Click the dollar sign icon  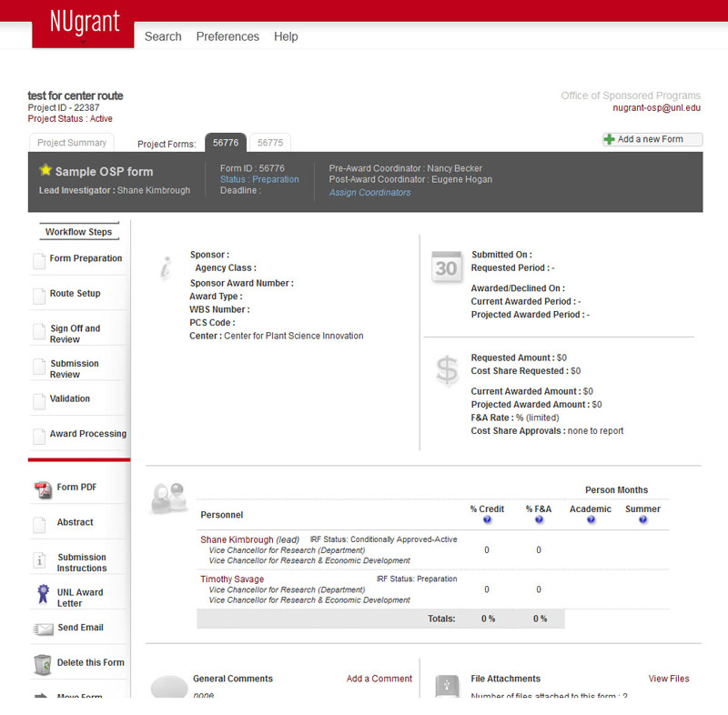pyautogui.click(x=447, y=370)
